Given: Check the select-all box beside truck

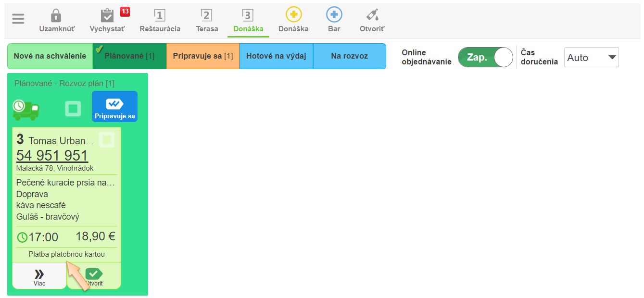Looking at the screenshot, I should tap(73, 109).
